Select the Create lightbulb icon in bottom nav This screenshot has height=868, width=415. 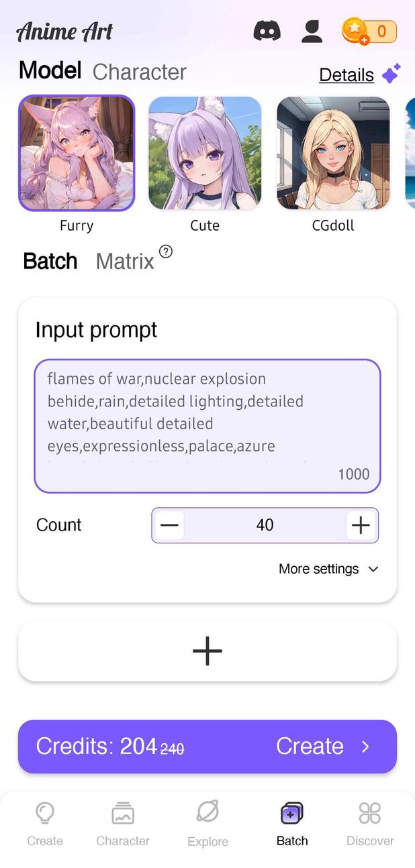click(44, 813)
